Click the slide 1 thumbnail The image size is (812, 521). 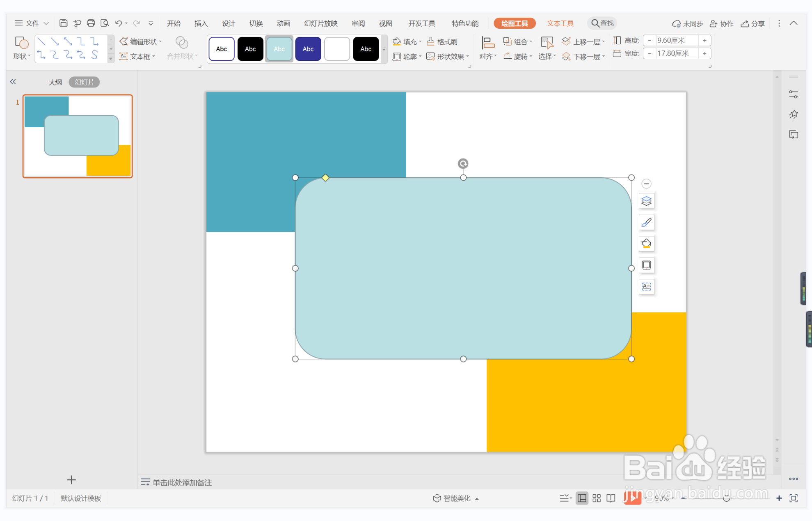[x=78, y=136]
